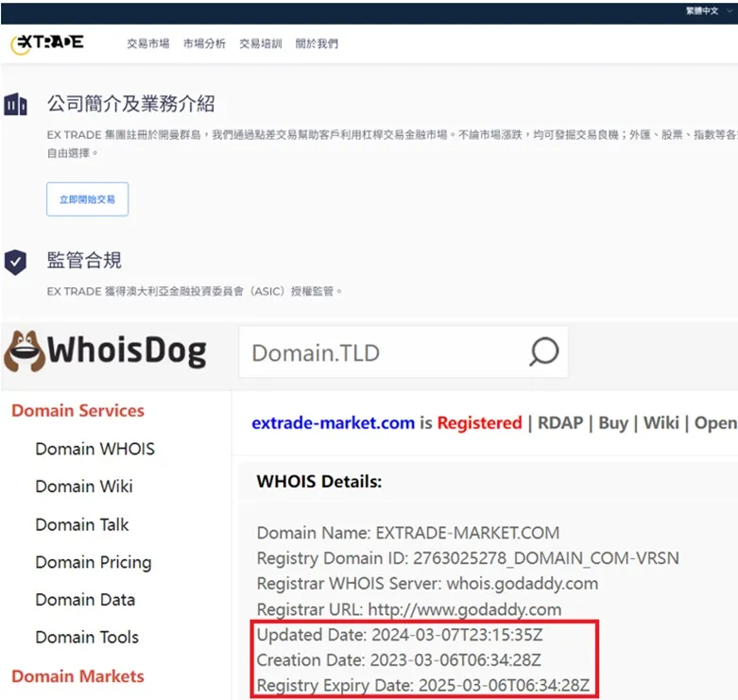This screenshot has width=738, height=700.
Task: Click the Domain Markets heading
Action: pos(78,676)
